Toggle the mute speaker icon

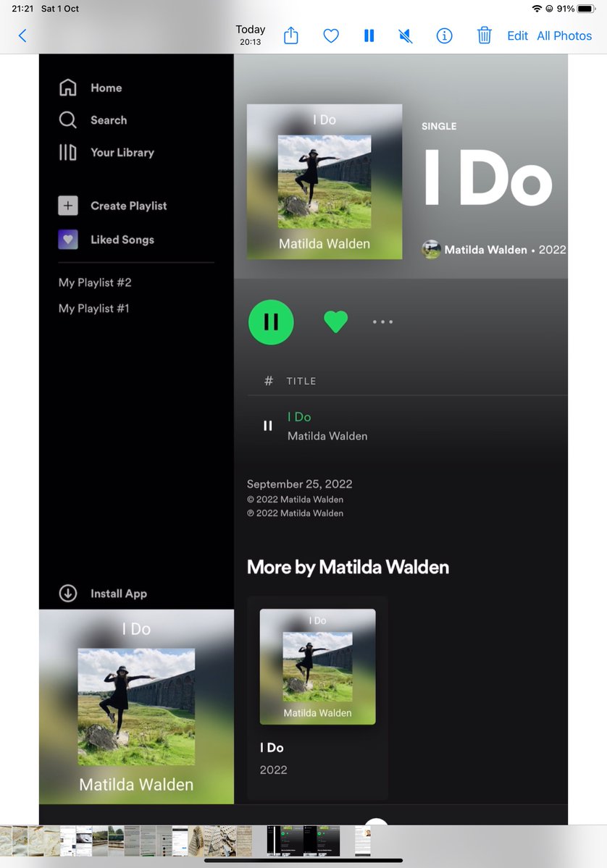[x=406, y=36]
